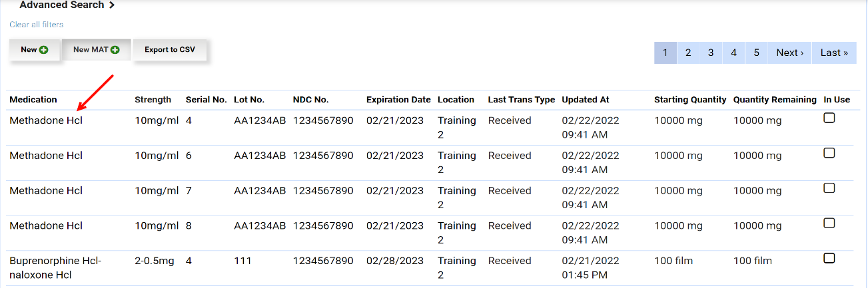This screenshot has width=868, height=288.
Task: Tick In Use for Methadone serial 7
Action: [x=829, y=188]
